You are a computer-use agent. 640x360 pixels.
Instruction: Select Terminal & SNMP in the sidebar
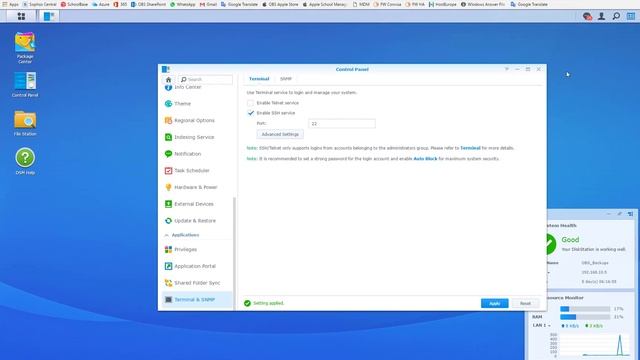click(197, 300)
